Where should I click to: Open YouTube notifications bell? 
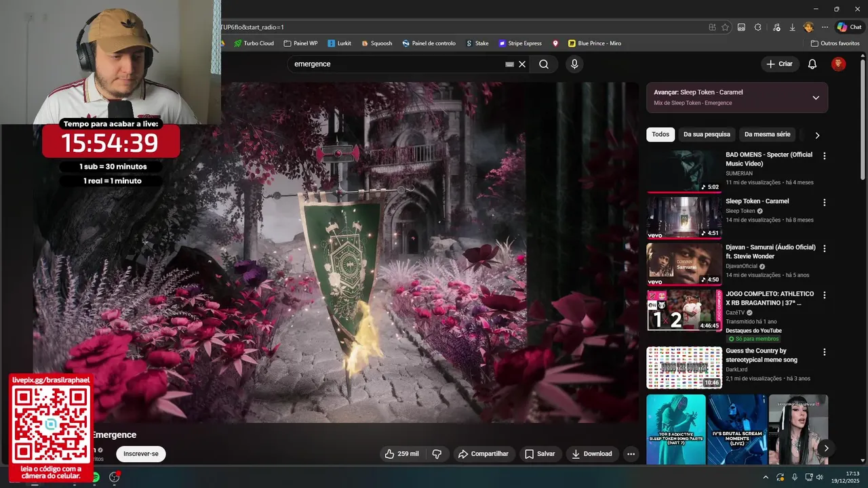pos(812,64)
